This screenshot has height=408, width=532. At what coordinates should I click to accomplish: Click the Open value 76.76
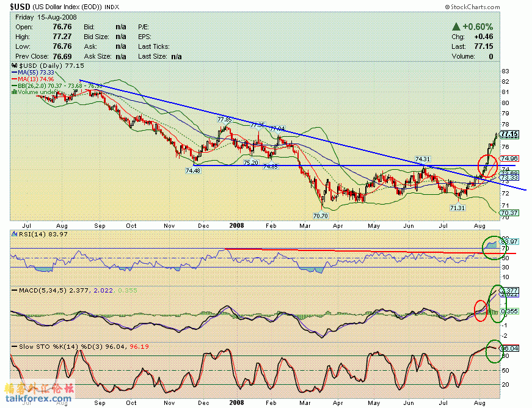pos(62,27)
